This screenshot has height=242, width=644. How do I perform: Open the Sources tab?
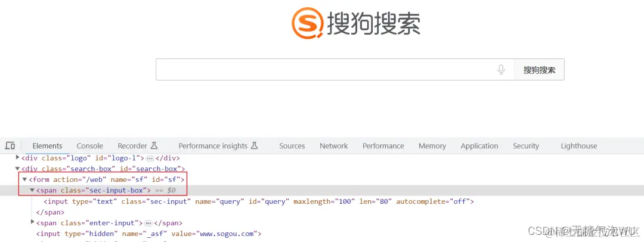292,146
